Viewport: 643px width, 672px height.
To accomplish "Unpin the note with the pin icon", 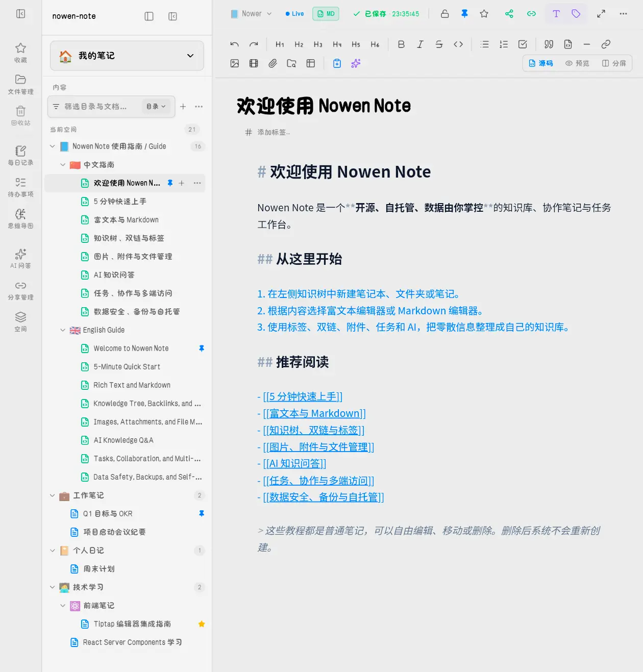I will (x=464, y=14).
